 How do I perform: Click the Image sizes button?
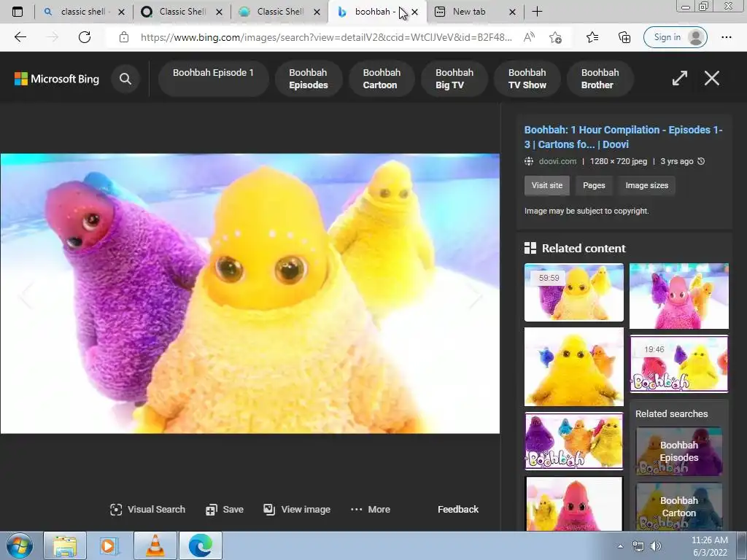pyautogui.click(x=646, y=185)
